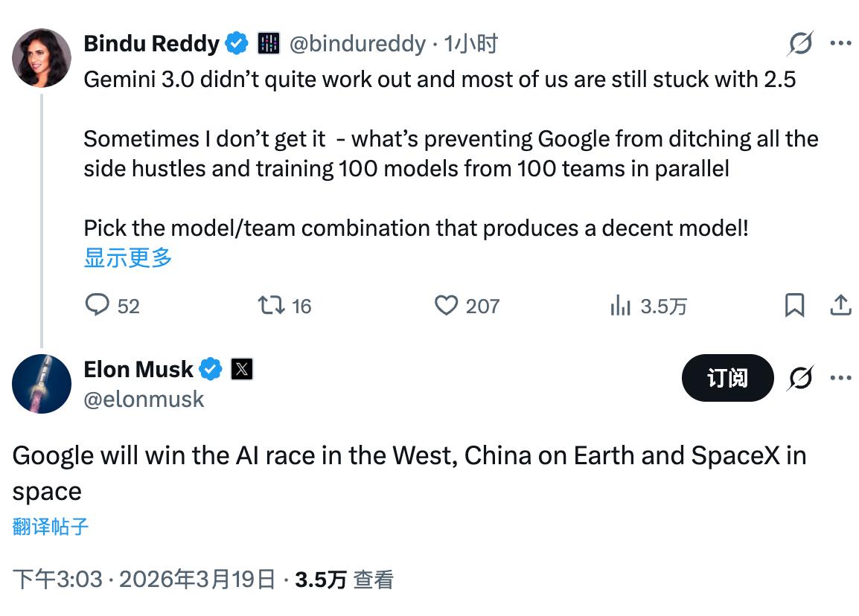
Task: Translate Elon's post via 翻译帖子
Action: point(49,526)
